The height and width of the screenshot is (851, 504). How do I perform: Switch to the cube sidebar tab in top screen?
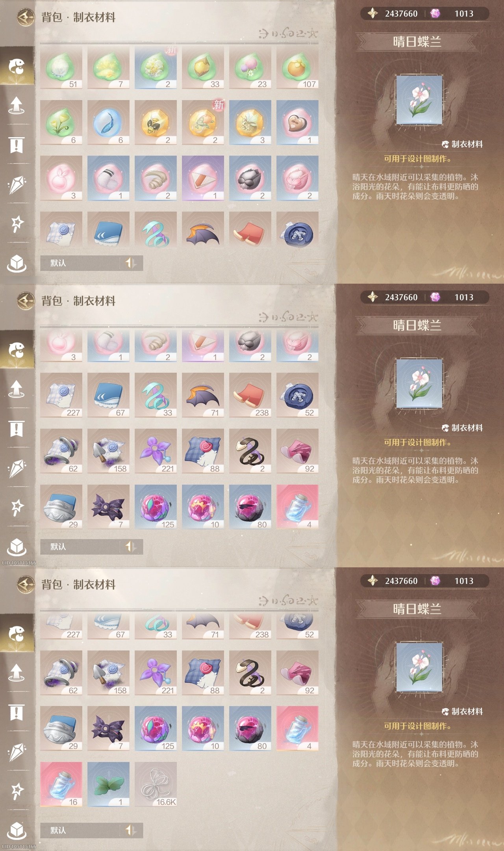point(17,263)
